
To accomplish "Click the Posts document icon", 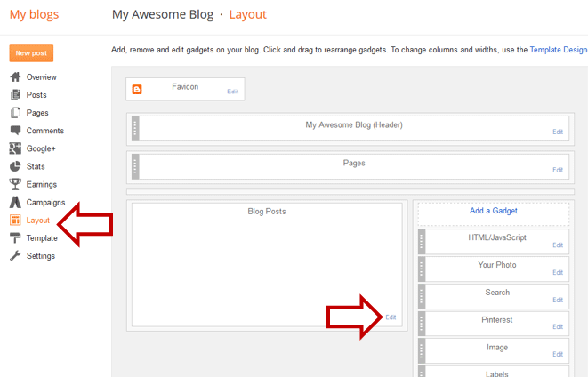I will pyautogui.click(x=15, y=95).
